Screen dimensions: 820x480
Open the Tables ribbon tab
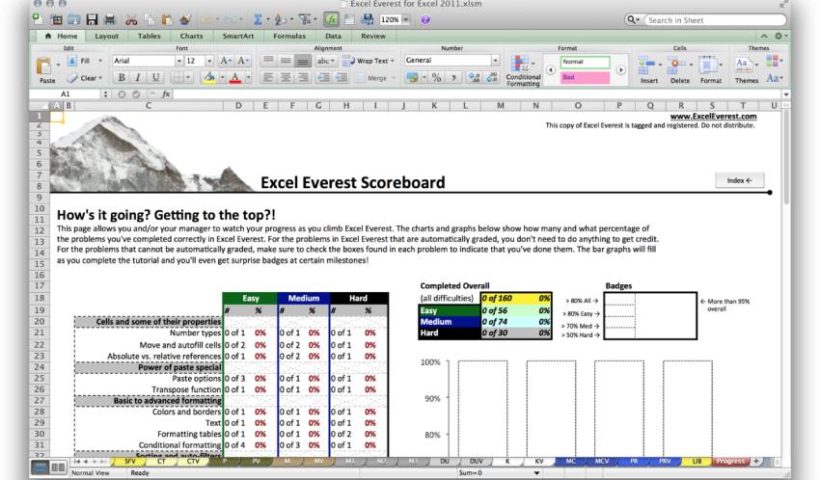149,36
